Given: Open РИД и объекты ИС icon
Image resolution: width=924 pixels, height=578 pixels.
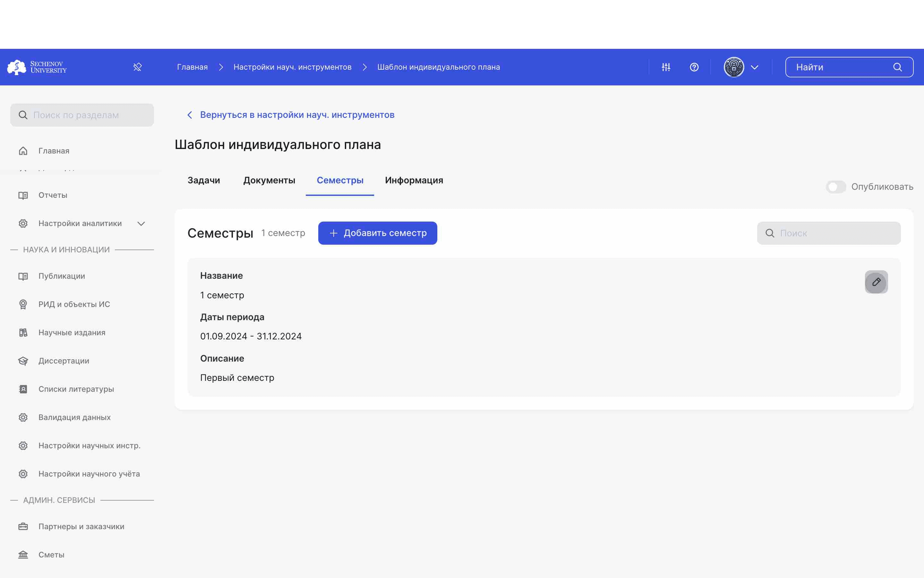Looking at the screenshot, I should pos(23,304).
